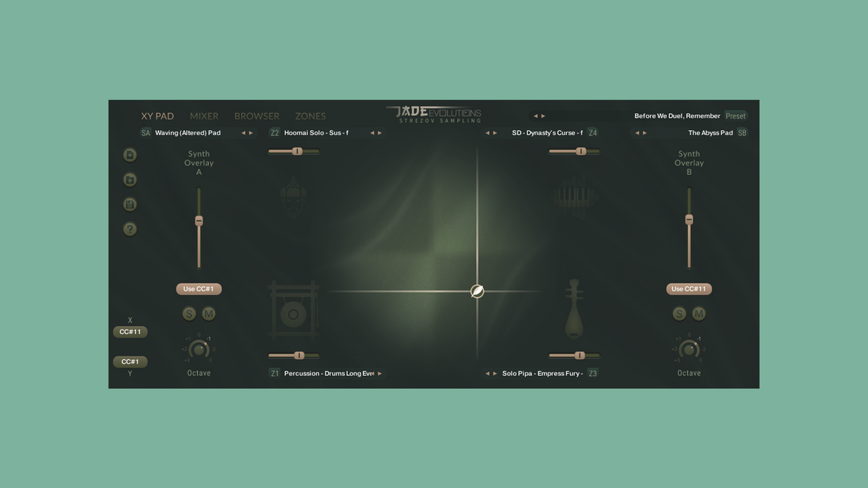Screen dimensions: 868x488
Task: Click the Hoomai Solo zone volume slider
Action: click(x=294, y=151)
